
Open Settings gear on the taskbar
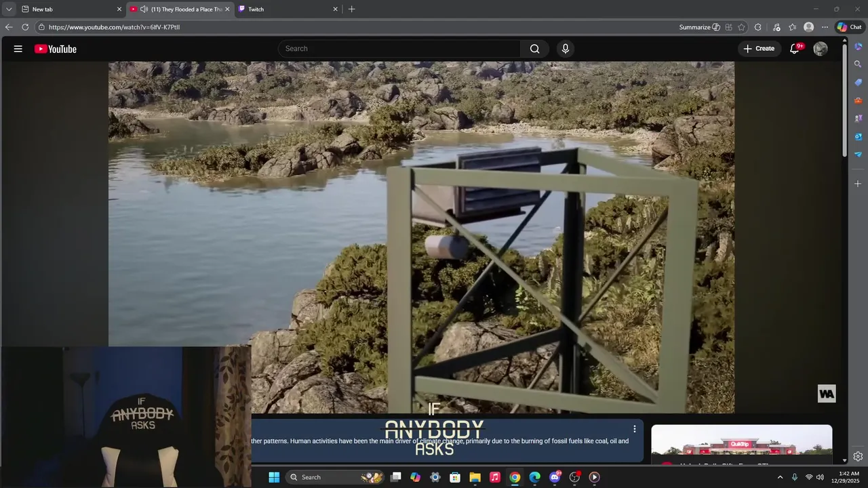pyautogui.click(x=435, y=477)
